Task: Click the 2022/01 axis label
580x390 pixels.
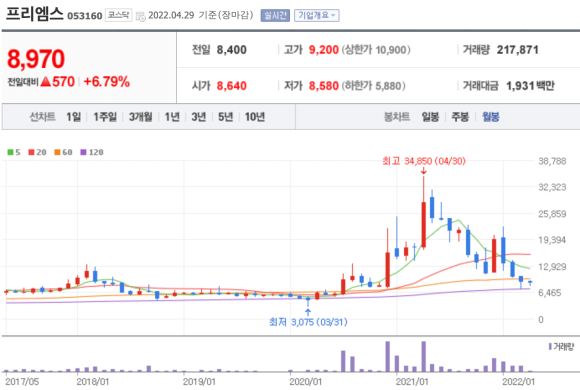Action: coord(518,381)
